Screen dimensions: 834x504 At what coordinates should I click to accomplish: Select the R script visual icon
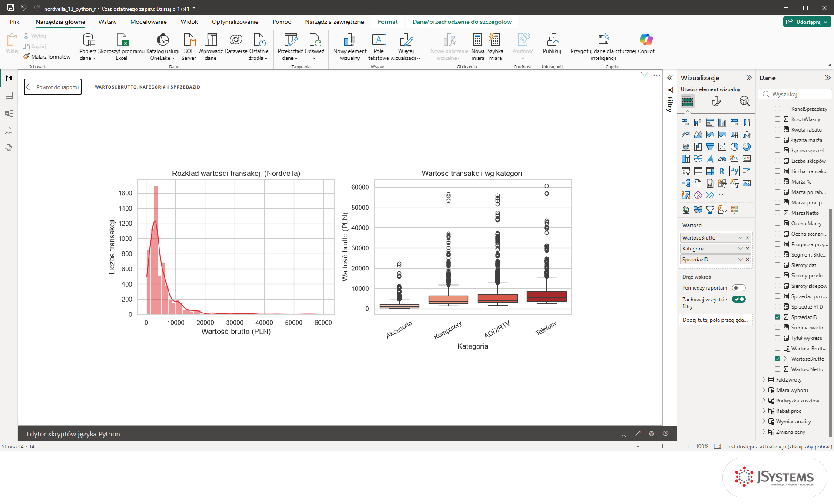pyautogui.click(x=722, y=171)
